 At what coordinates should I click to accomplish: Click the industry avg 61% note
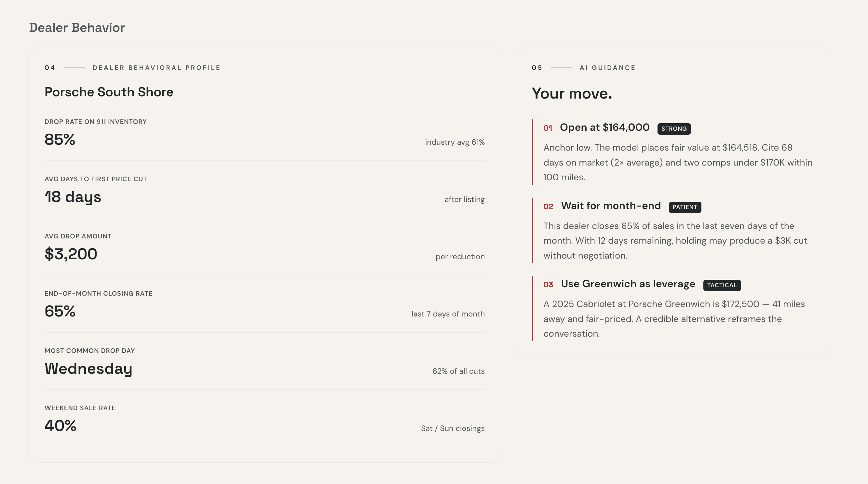click(x=454, y=142)
